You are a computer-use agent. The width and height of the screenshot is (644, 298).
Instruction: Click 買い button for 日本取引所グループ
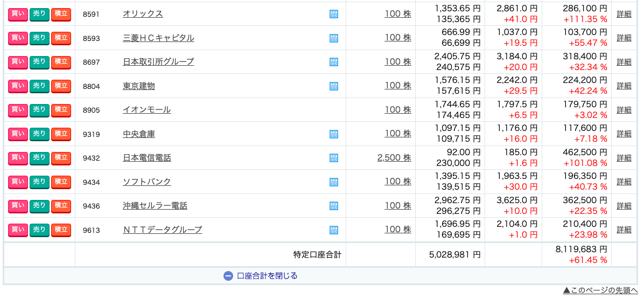pos(18,62)
